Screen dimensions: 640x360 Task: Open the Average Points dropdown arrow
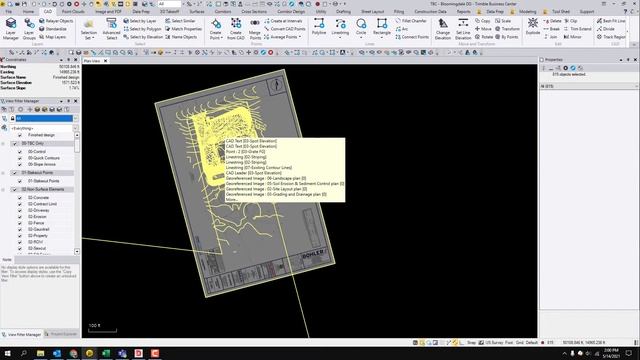300,37
